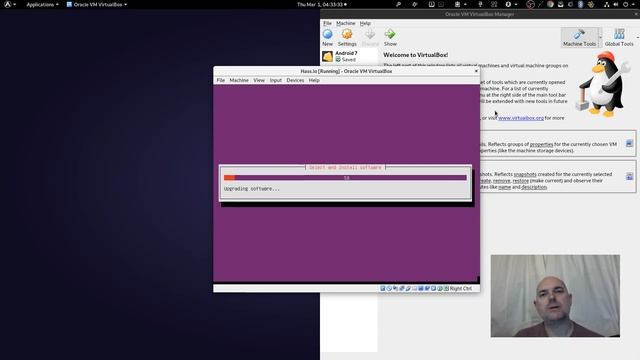Screen dimensions: 640x360
Task: Open Machine menu in VirtualBox Manager
Action: pos(346,23)
